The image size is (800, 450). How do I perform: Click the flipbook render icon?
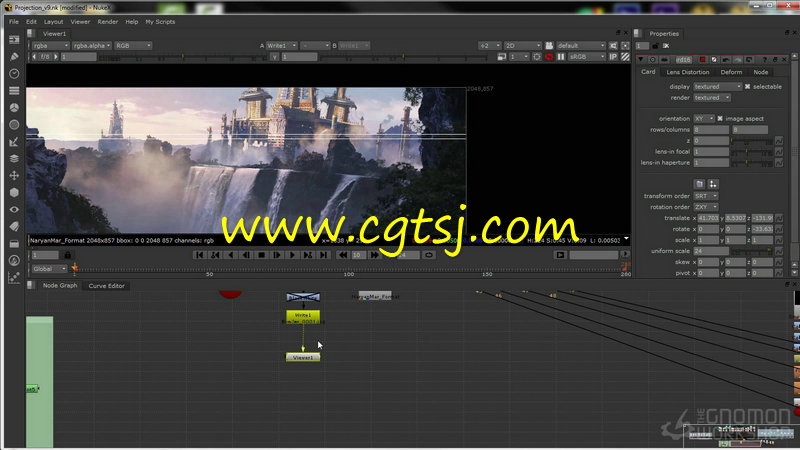tap(560, 255)
